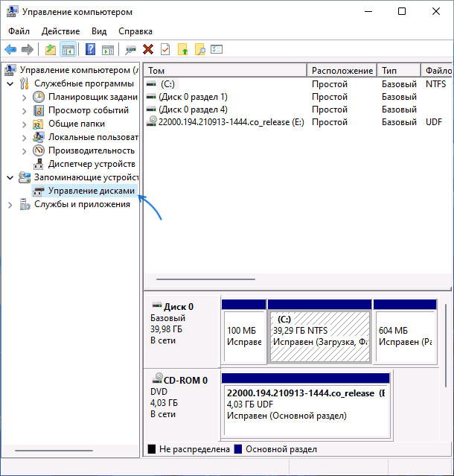Collapse the Запоминающие устройства node
454x476 pixels.
tap(10, 177)
